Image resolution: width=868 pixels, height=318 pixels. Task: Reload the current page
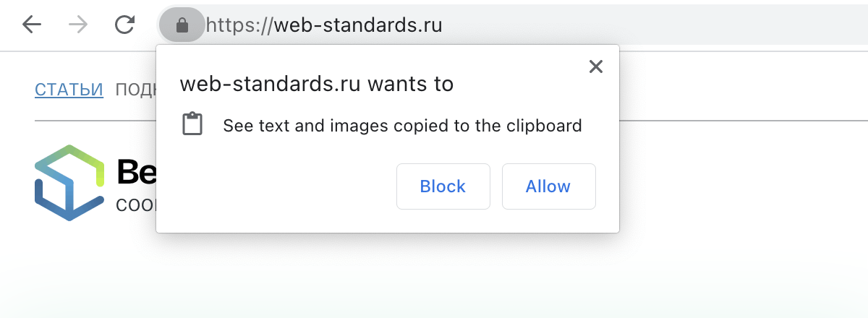point(125,25)
